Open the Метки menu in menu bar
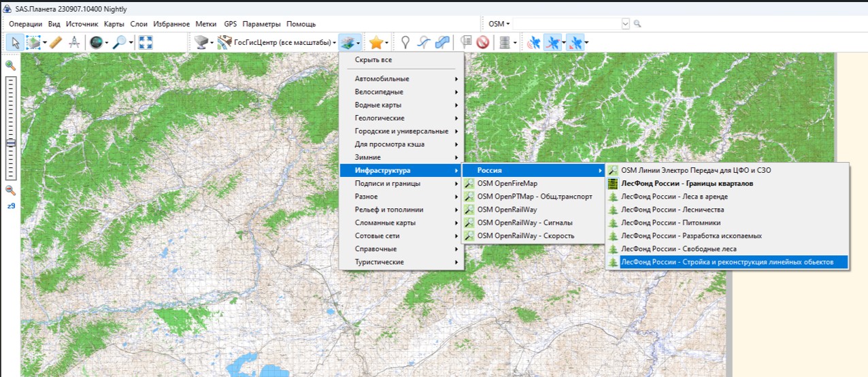Viewport: 868px width, 377px height. (205, 24)
